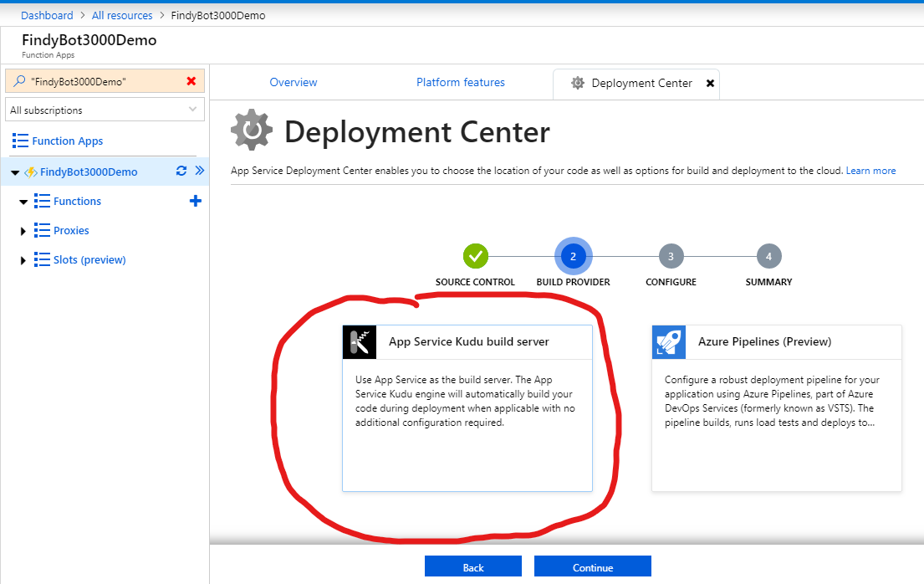Click the SUMMARY step label
Screen dimensions: 924x584
tap(768, 282)
